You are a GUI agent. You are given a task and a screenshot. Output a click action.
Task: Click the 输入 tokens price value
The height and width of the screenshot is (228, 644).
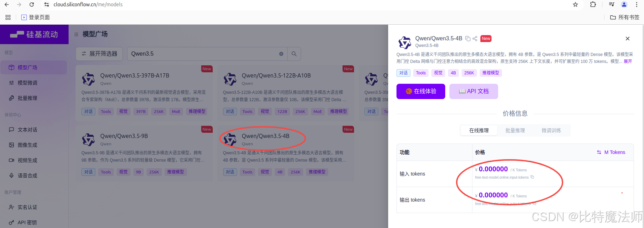(x=493, y=169)
